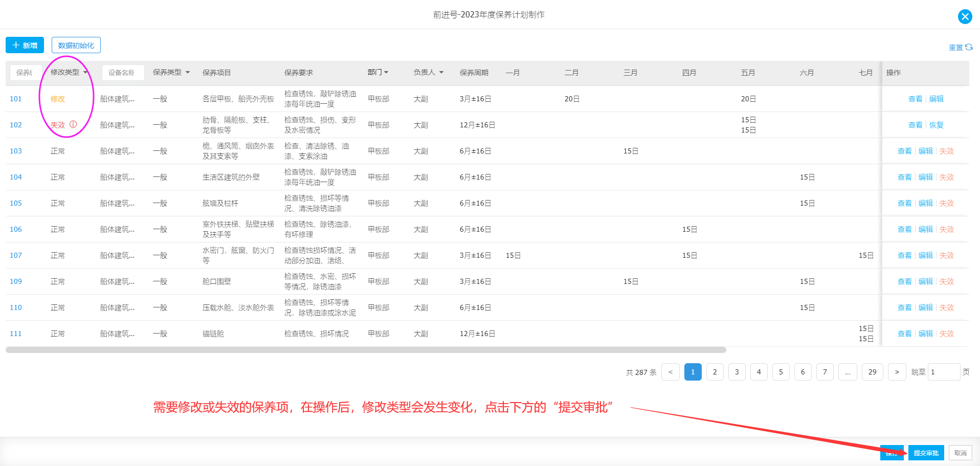Click 查看 for row 104
Image resolution: width=980 pixels, height=466 pixels.
[904, 177]
